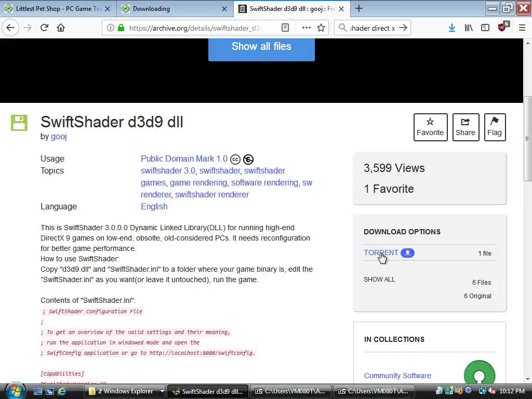Click the public domain no-copyright icon
The image size is (532, 399).
(248, 159)
